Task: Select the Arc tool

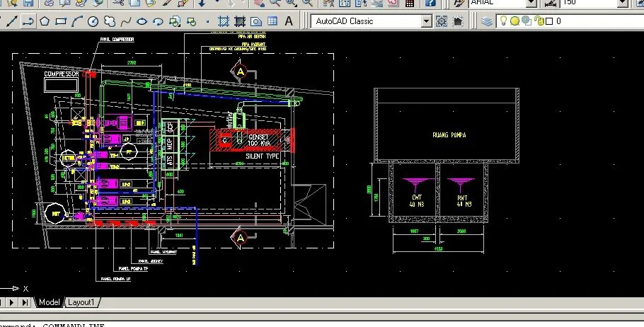Action: (x=77, y=21)
